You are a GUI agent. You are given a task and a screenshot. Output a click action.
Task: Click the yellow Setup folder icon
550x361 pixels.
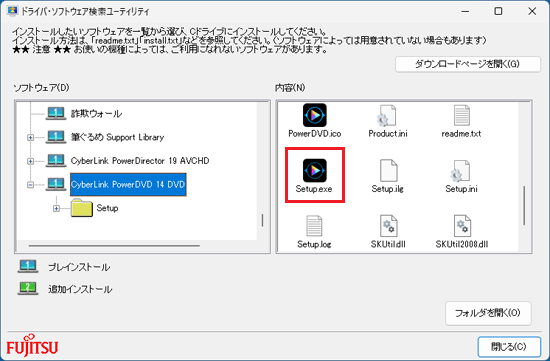[82, 208]
